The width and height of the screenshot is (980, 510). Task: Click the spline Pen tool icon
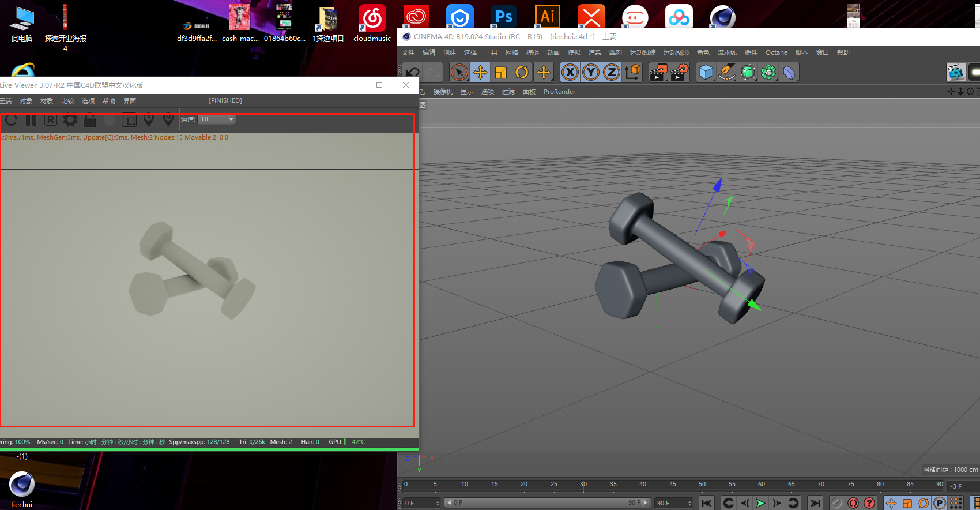tap(726, 73)
